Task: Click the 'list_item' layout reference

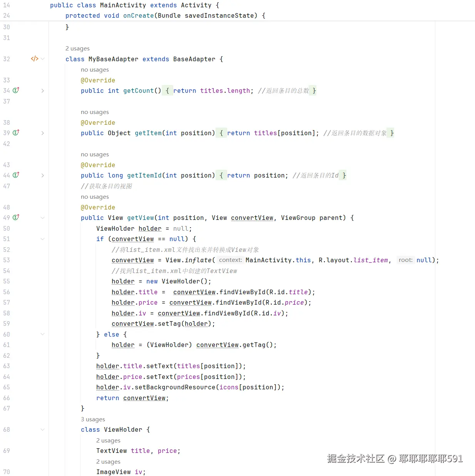Action: coord(371,260)
